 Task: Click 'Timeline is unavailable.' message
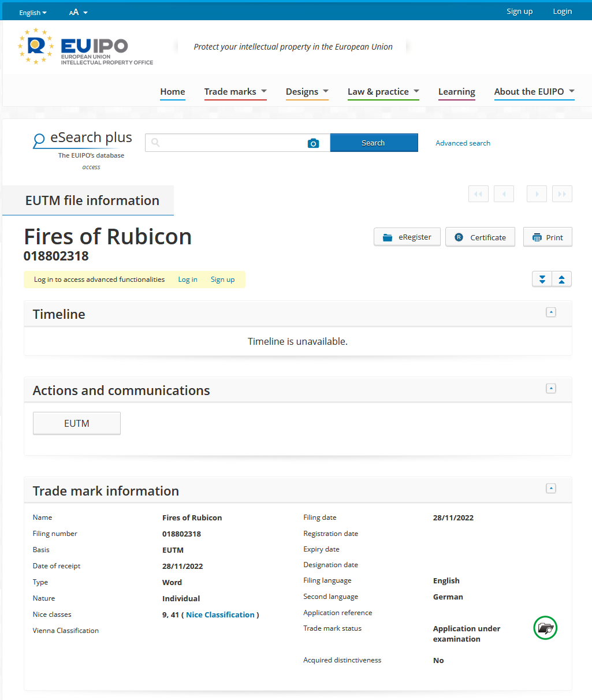(297, 341)
